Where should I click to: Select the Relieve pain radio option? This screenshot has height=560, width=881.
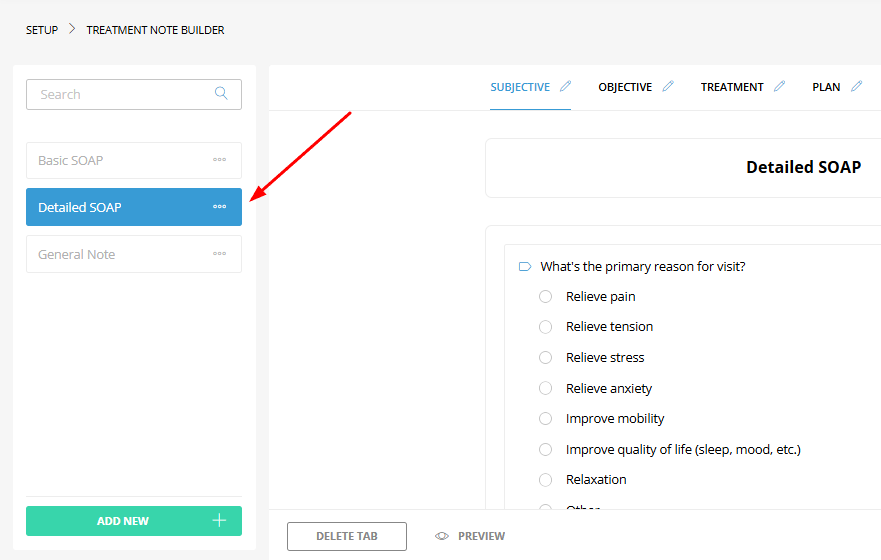[545, 296]
